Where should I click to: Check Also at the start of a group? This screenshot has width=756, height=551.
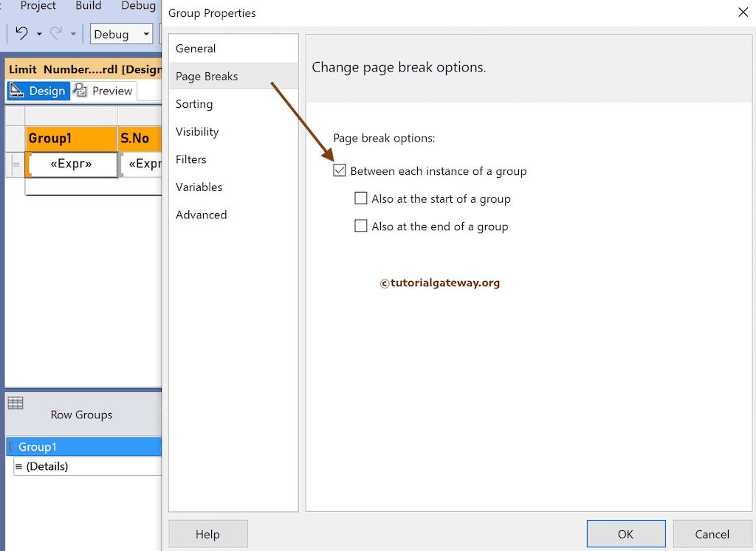[x=360, y=198]
